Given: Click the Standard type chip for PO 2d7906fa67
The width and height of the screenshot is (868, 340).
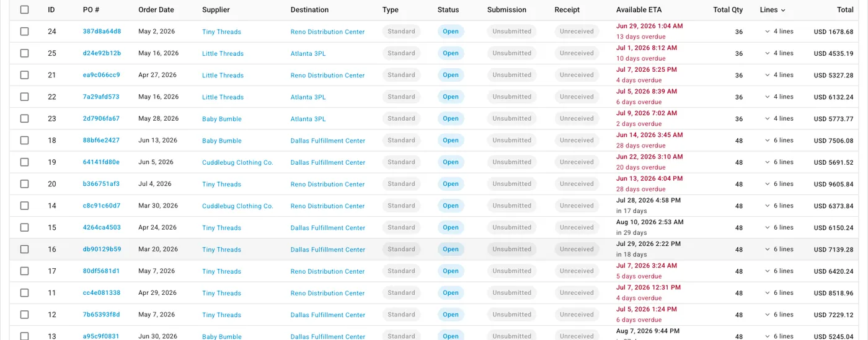Looking at the screenshot, I should coord(401,118).
